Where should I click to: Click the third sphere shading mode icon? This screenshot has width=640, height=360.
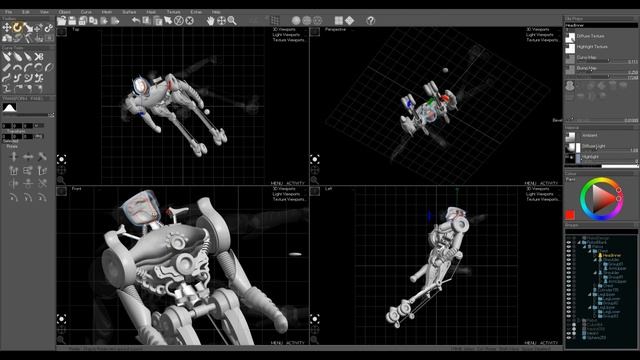pos(318,20)
